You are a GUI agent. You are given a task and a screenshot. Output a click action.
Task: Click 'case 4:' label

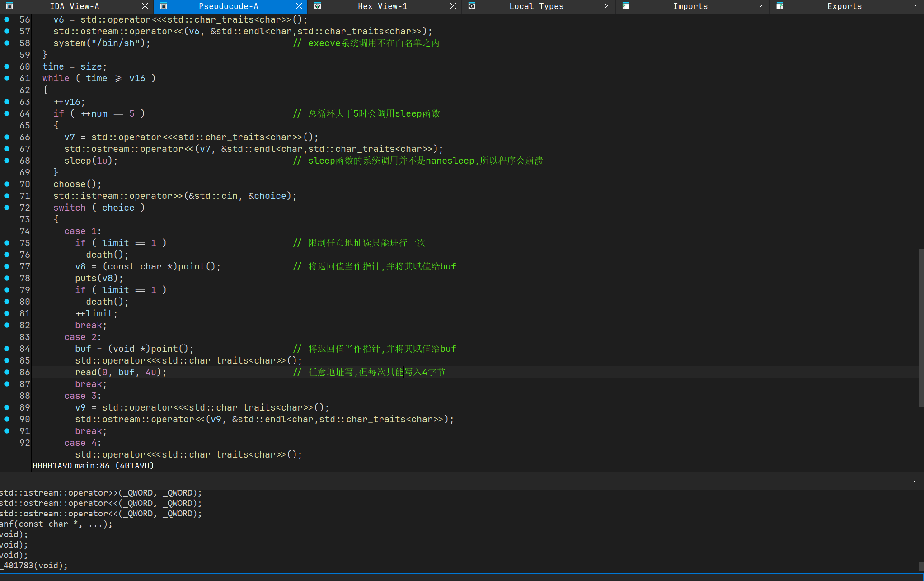(83, 443)
